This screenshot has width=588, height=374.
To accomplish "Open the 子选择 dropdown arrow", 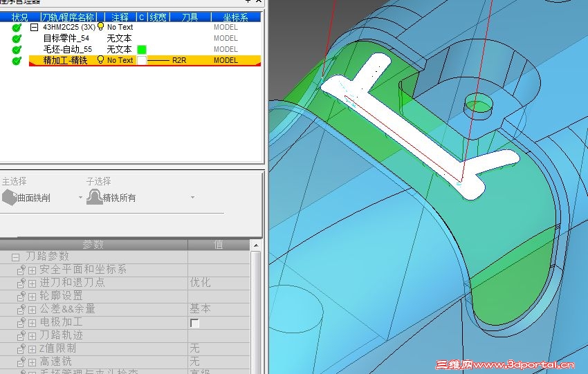I will [192, 197].
